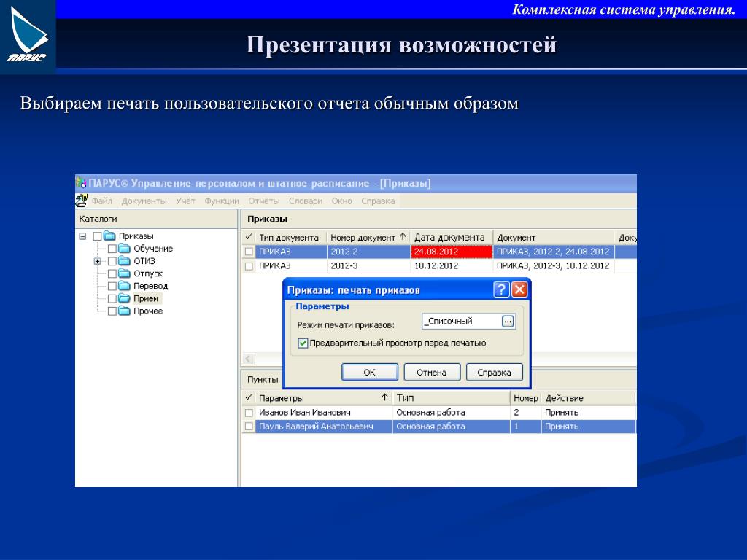Check the Обучение catalog checkbox
Image resolution: width=747 pixels, height=560 pixels.
[x=112, y=249]
